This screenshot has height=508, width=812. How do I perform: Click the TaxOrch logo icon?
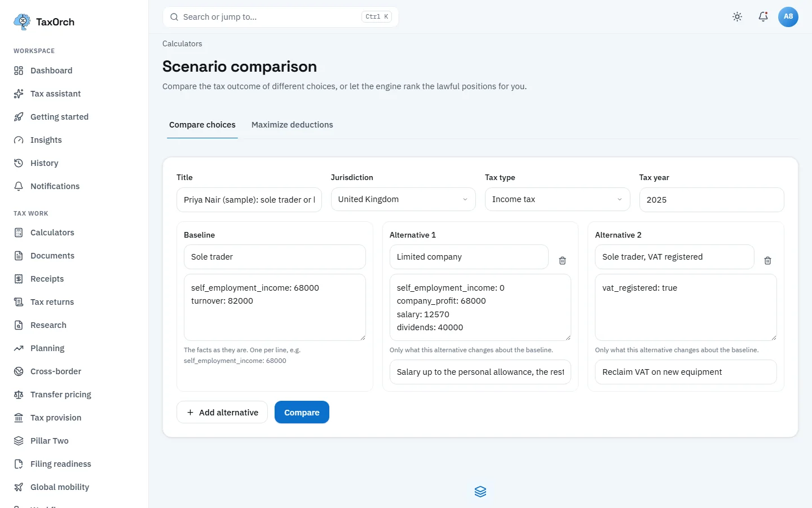coord(22,22)
